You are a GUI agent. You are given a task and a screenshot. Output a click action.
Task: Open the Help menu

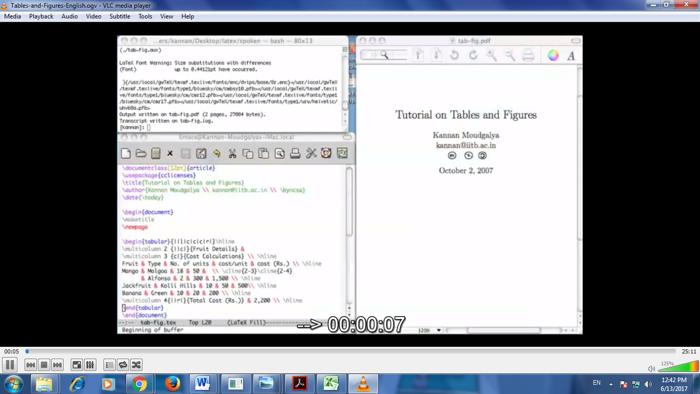[188, 17]
